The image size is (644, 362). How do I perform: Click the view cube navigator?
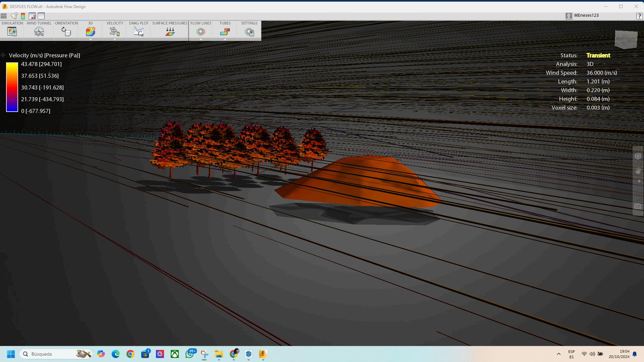[626, 39]
